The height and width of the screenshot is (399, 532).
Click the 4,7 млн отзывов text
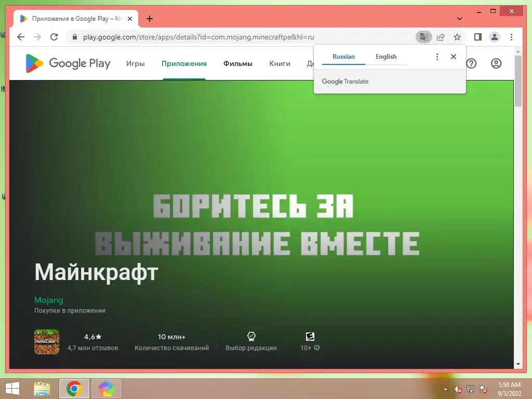[92, 348]
